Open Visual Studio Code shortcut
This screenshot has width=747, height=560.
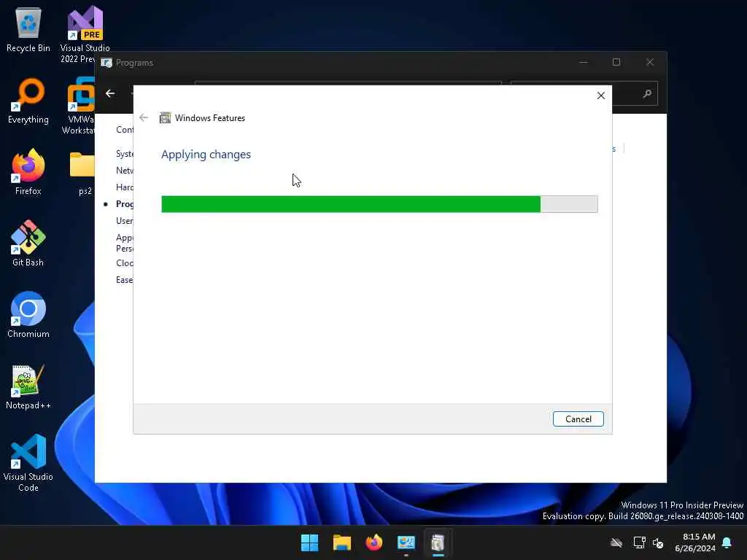(28, 463)
